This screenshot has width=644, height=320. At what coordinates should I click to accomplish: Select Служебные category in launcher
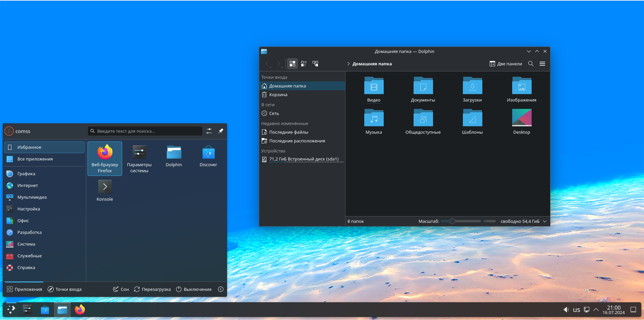(x=44, y=256)
